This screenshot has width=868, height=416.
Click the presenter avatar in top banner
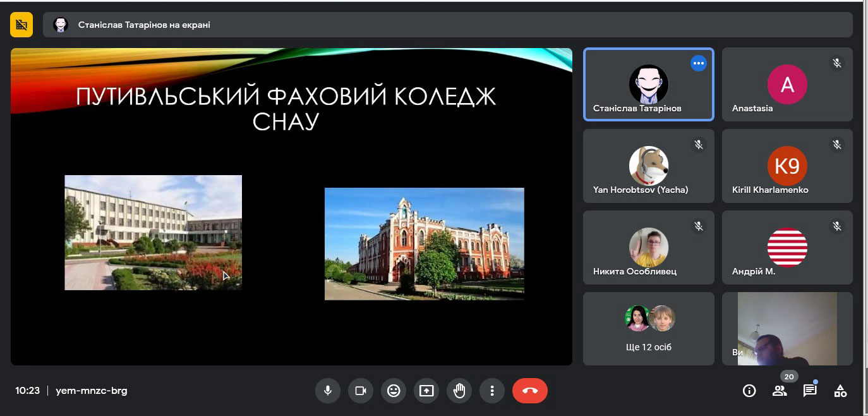coord(61,25)
